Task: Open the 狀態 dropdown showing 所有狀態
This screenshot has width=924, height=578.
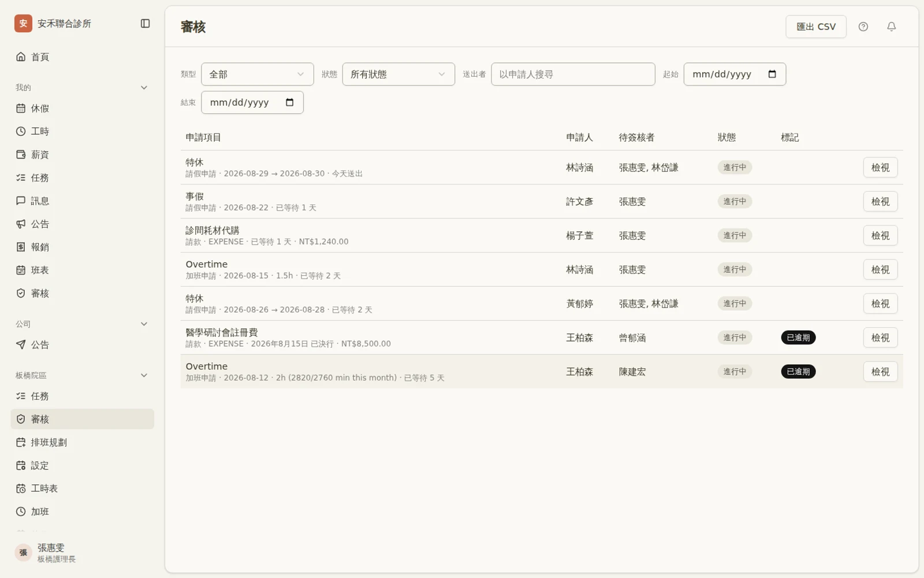Action: tap(398, 75)
